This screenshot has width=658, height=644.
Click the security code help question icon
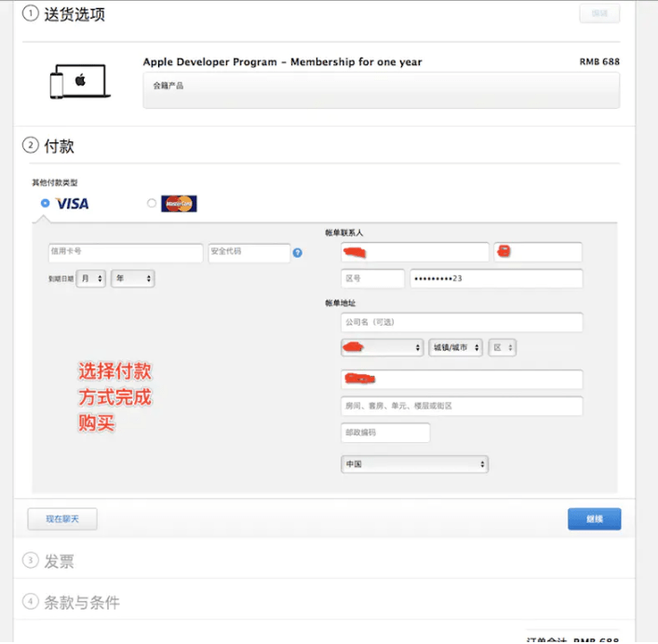click(x=297, y=252)
